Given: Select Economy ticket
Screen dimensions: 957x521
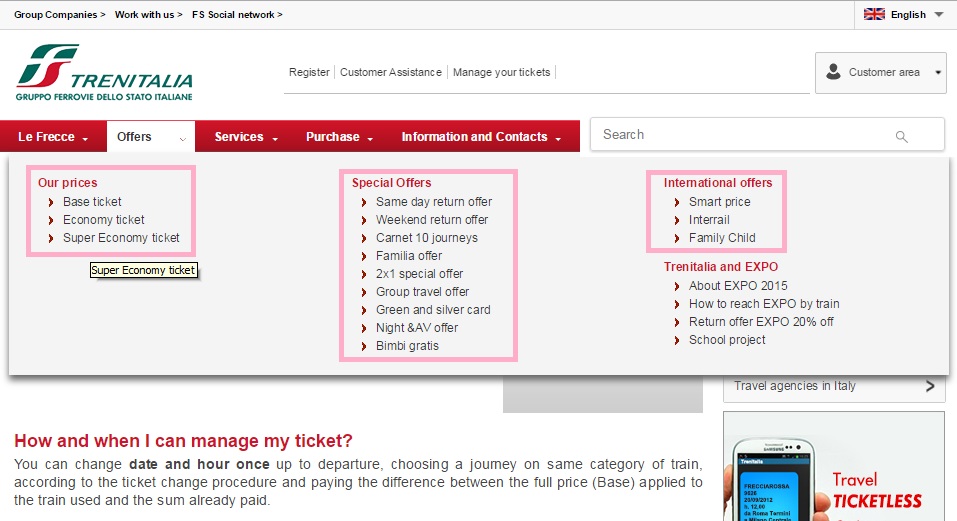Looking at the screenshot, I should tap(104, 220).
